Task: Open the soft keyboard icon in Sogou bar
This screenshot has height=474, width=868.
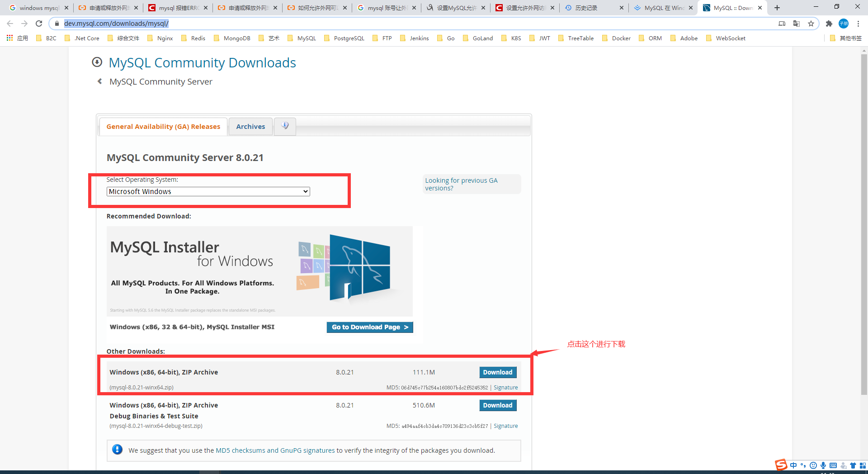Action: tap(833, 465)
